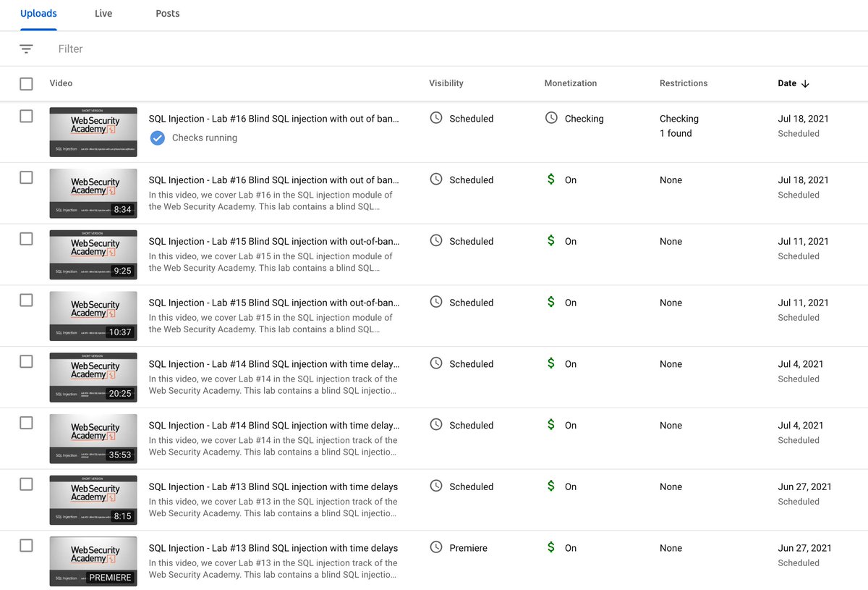Click the Video column header
The image size is (868, 590).
tap(61, 83)
